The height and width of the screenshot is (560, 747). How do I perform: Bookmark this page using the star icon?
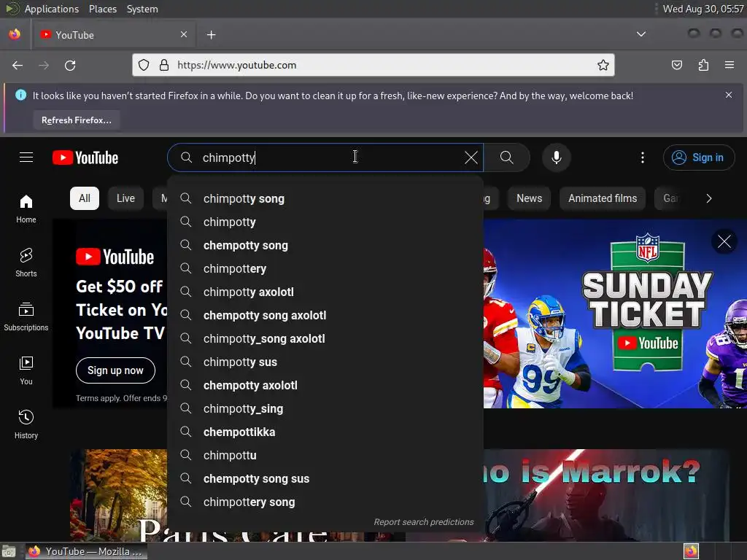coord(603,65)
